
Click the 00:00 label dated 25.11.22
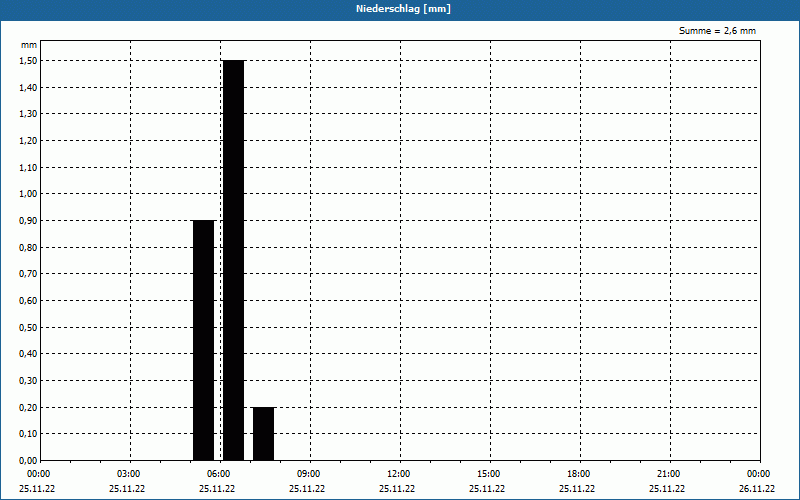click(x=38, y=474)
